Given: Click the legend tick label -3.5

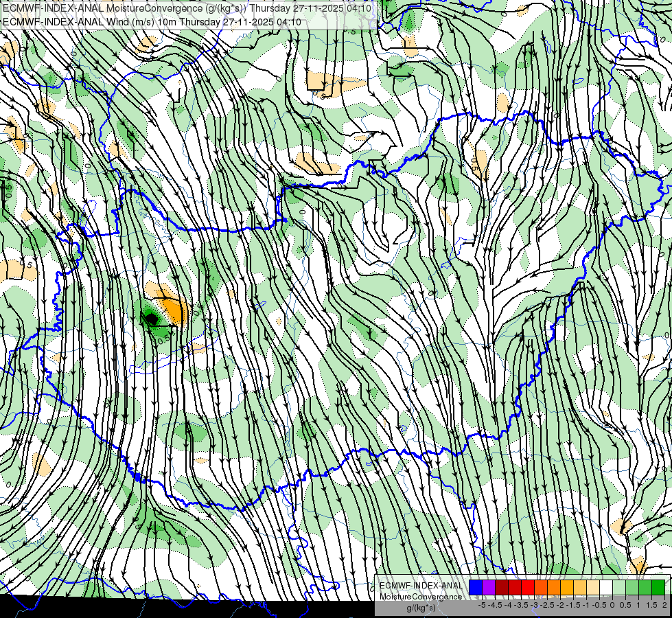Looking at the screenshot, I should click(x=521, y=605).
